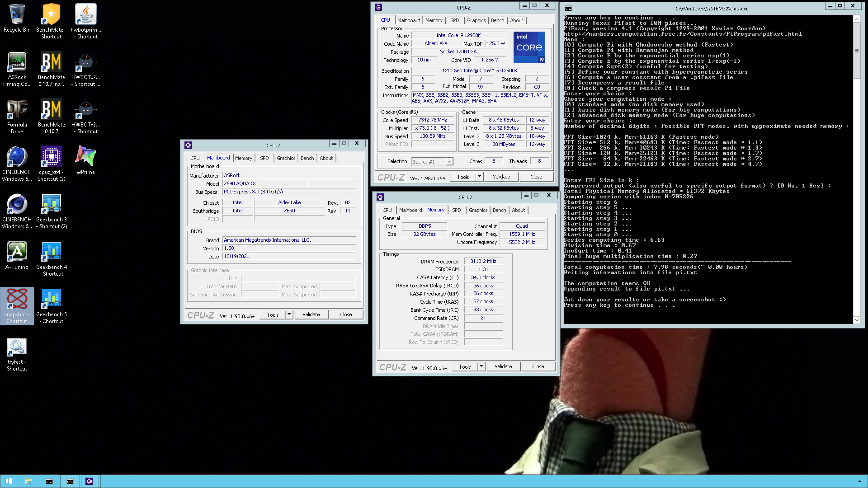This screenshot has width=868, height=488.
Task: Click Intel Core i9 logo image
Action: click(x=529, y=47)
